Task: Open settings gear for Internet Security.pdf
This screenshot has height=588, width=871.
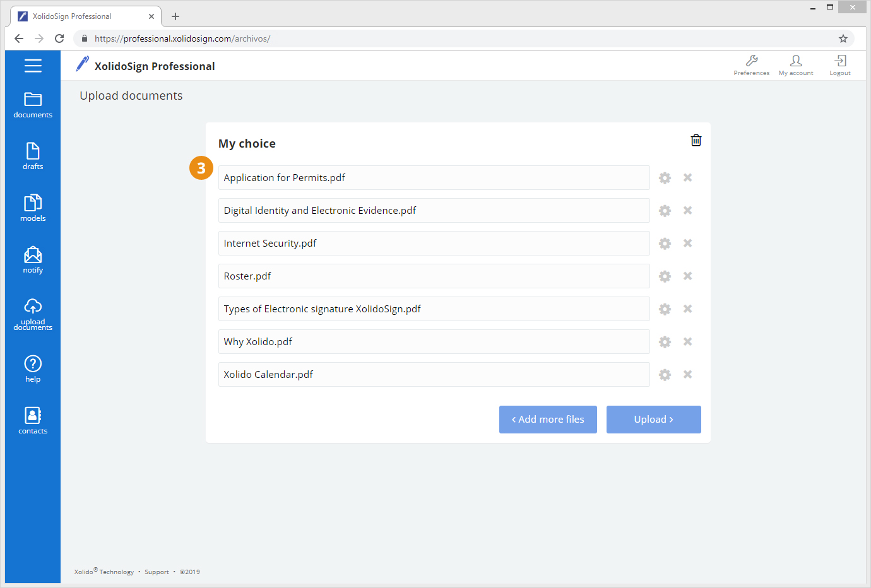Action: click(x=665, y=244)
